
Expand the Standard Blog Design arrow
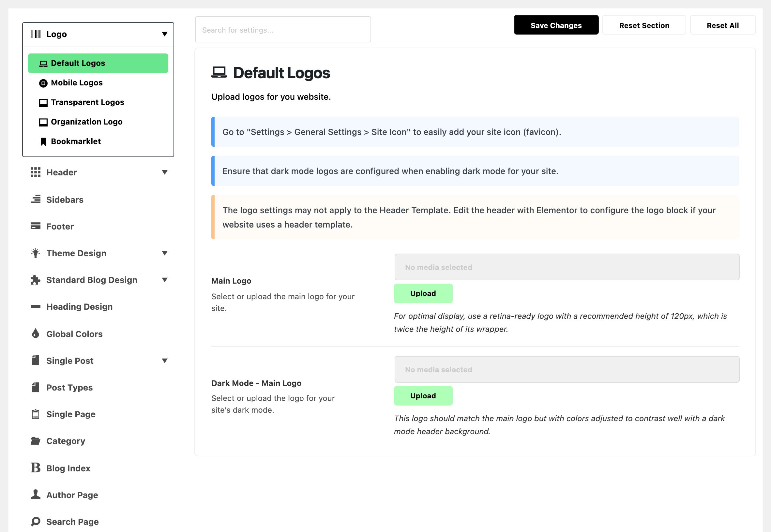point(164,280)
